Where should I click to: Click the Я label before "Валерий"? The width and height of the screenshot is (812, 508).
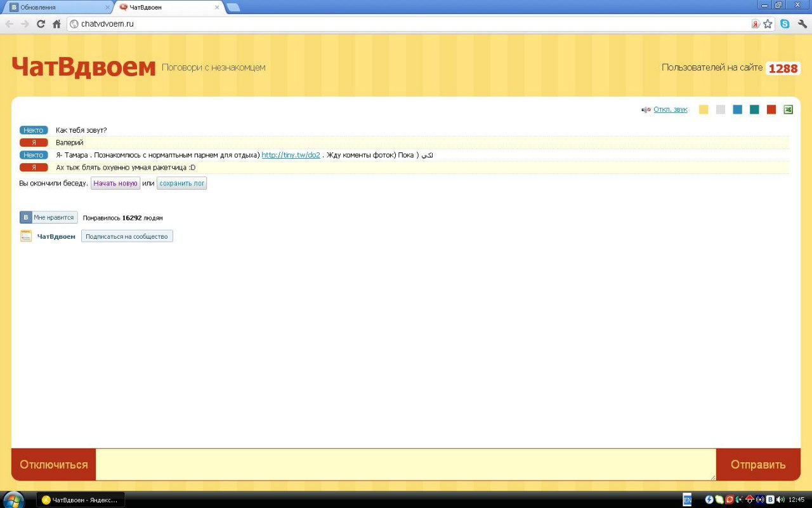coord(34,143)
